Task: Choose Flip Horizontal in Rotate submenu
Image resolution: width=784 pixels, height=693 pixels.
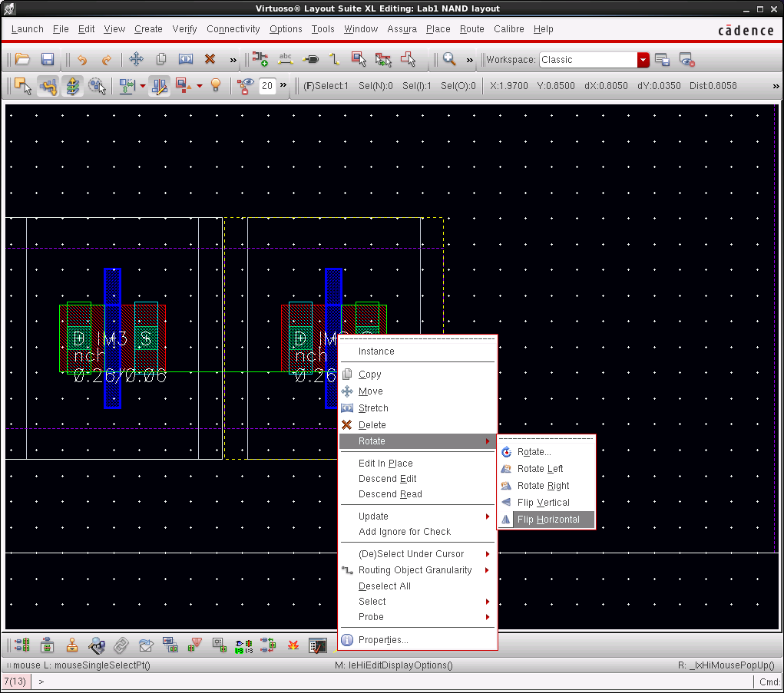Action: click(x=547, y=520)
